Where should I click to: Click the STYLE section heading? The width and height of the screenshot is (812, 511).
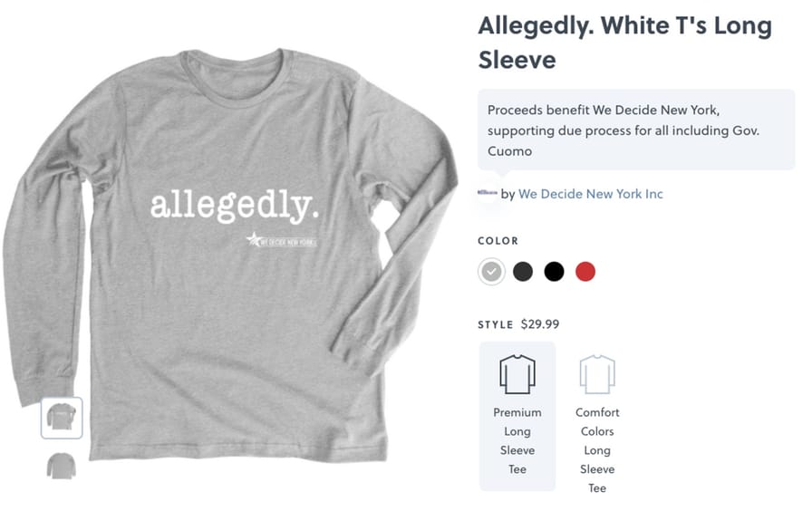click(495, 324)
